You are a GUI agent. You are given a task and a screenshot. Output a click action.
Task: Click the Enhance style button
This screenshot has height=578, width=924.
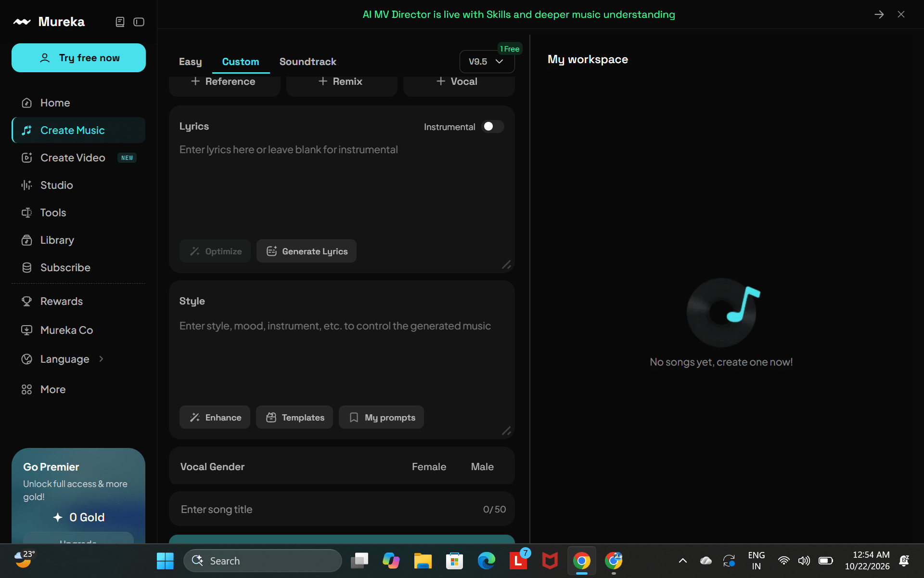tap(215, 417)
